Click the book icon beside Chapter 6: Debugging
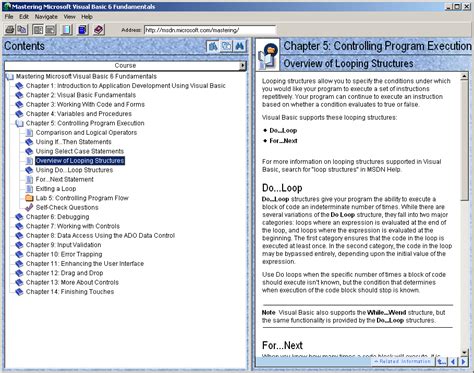This screenshot has height=373, width=474. pyautogui.click(x=19, y=217)
